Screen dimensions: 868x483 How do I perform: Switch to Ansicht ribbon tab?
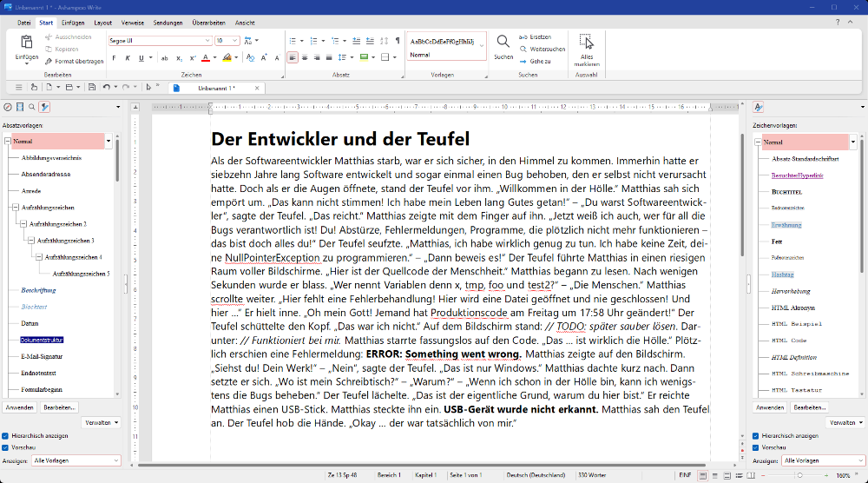point(245,23)
